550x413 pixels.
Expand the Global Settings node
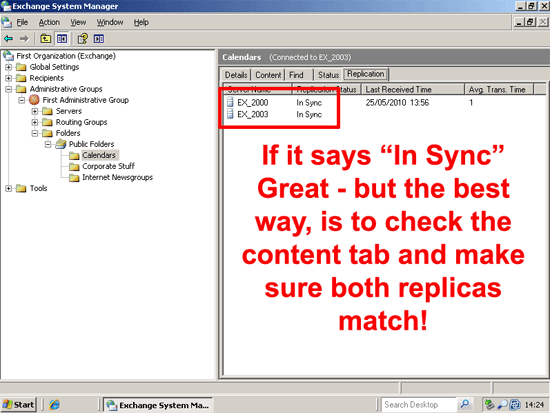[x=9, y=67]
